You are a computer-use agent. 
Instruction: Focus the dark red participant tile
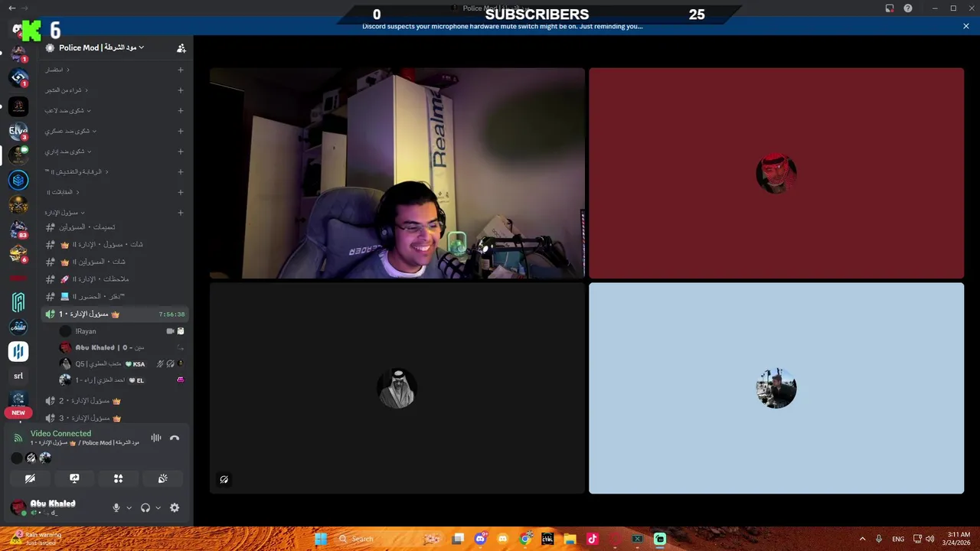[776, 173]
